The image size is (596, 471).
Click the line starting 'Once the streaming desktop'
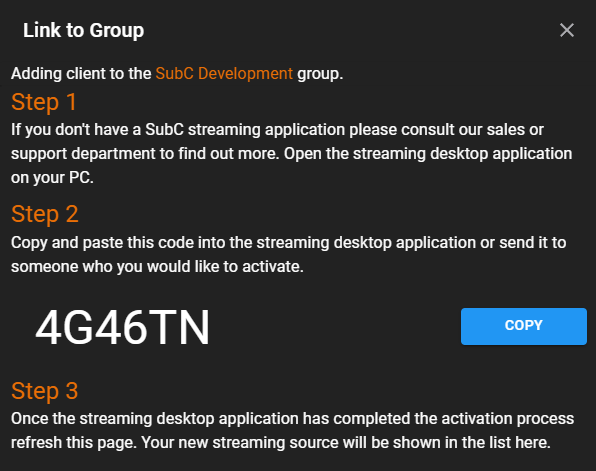(292, 419)
